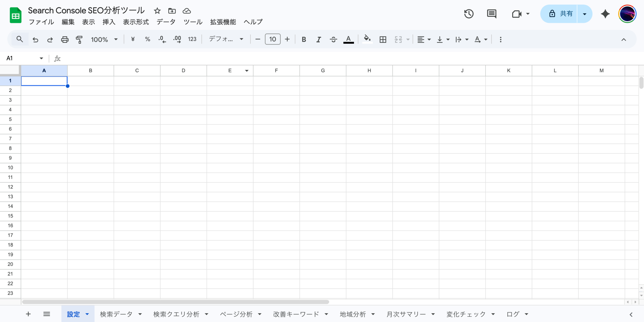Open the 100% zoom dropdown

[x=104, y=39]
